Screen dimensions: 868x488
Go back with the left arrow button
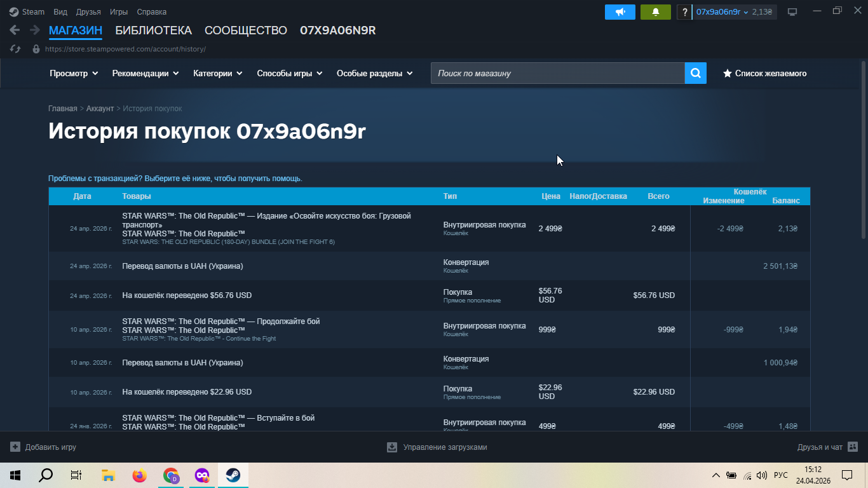click(x=15, y=30)
